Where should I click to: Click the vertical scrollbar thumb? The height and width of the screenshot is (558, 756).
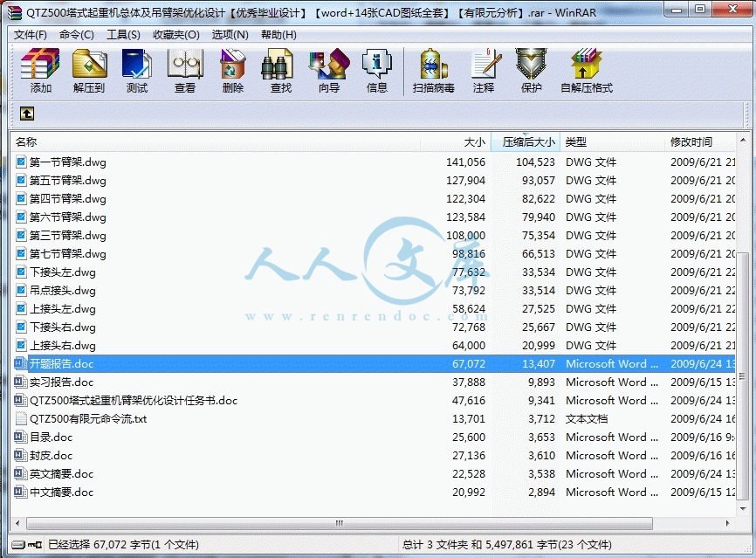click(742, 376)
